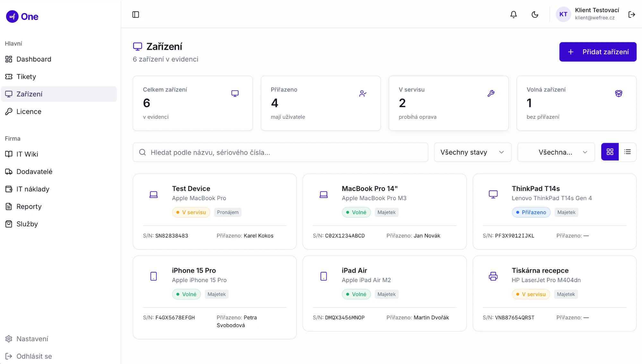Click the user-check icon in Přiřazeno card
Viewport: 642px width, 364px height.
coord(363,93)
